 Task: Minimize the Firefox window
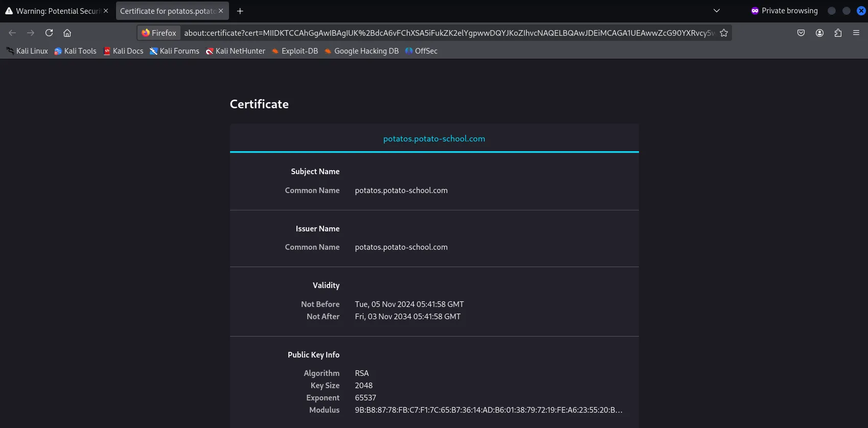tap(832, 11)
